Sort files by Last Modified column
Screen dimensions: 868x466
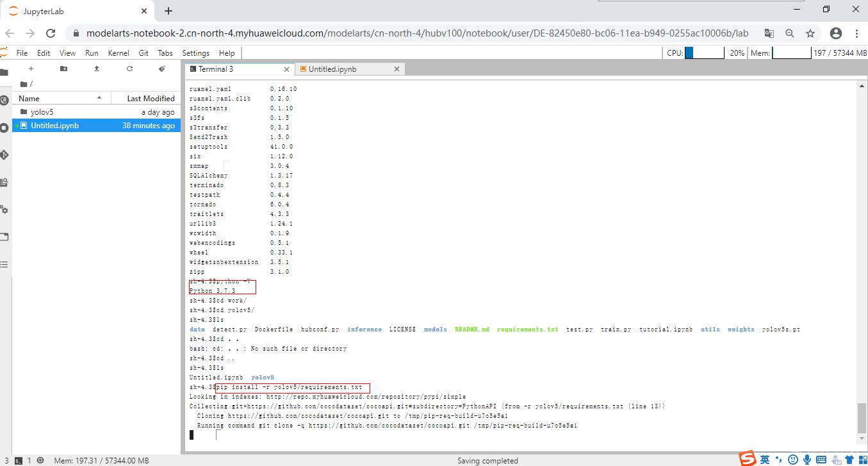click(146, 98)
